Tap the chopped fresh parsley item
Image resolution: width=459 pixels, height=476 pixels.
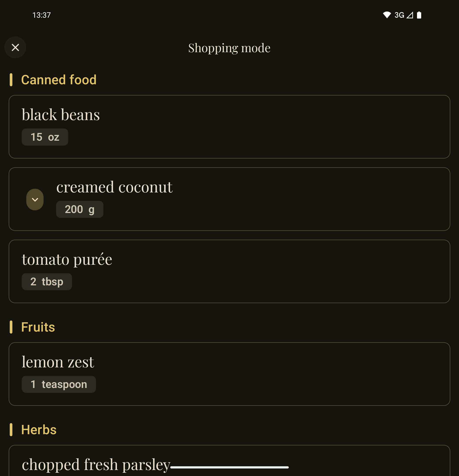(96, 464)
